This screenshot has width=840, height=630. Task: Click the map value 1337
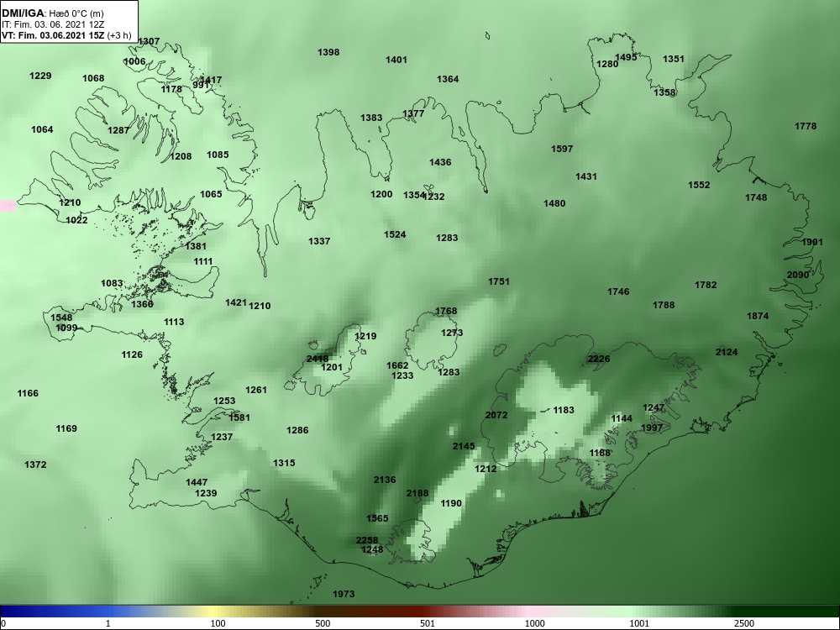pos(319,242)
